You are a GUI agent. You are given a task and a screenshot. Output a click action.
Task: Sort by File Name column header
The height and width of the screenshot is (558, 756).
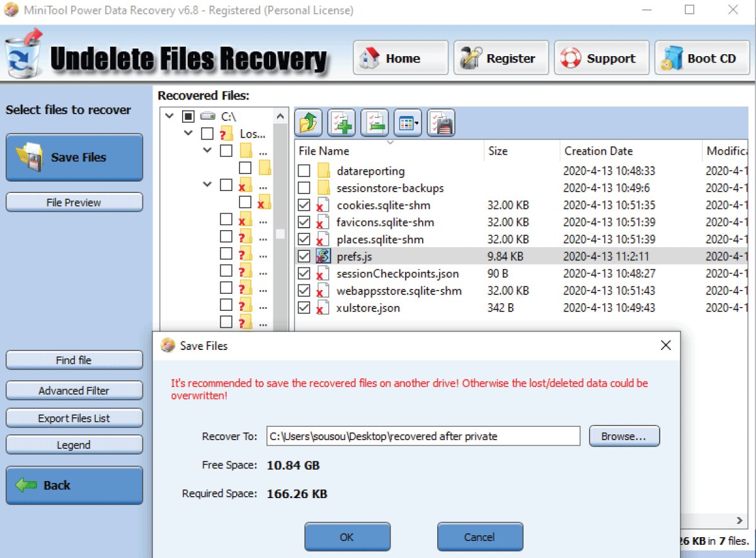tap(324, 151)
